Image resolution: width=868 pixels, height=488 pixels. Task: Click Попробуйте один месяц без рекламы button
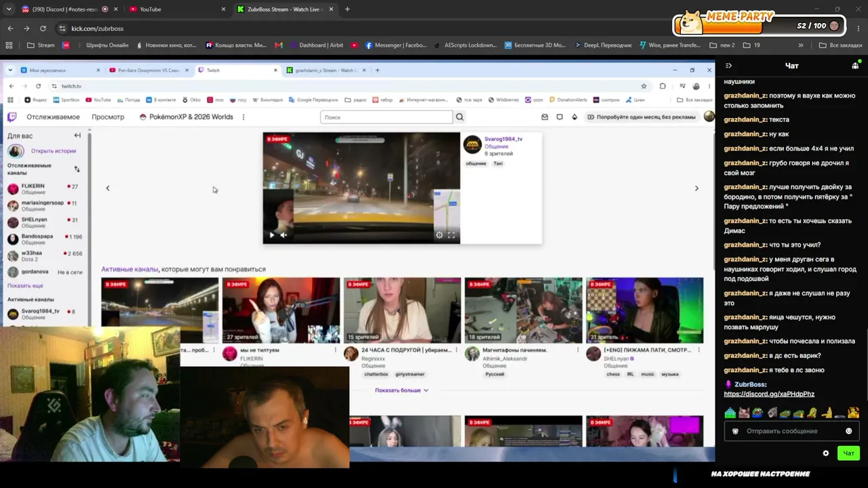(x=642, y=117)
